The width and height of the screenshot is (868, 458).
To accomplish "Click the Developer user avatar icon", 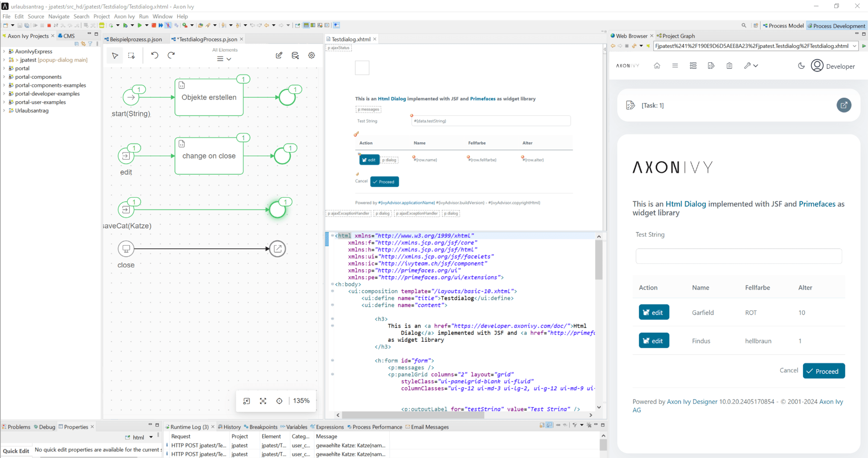I will click(817, 66).
